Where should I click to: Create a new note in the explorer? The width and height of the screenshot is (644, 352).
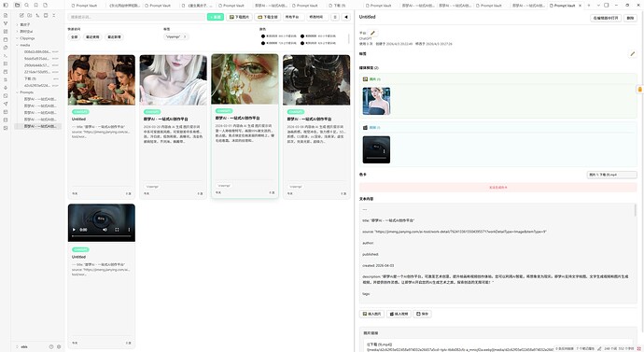[21, 15]
